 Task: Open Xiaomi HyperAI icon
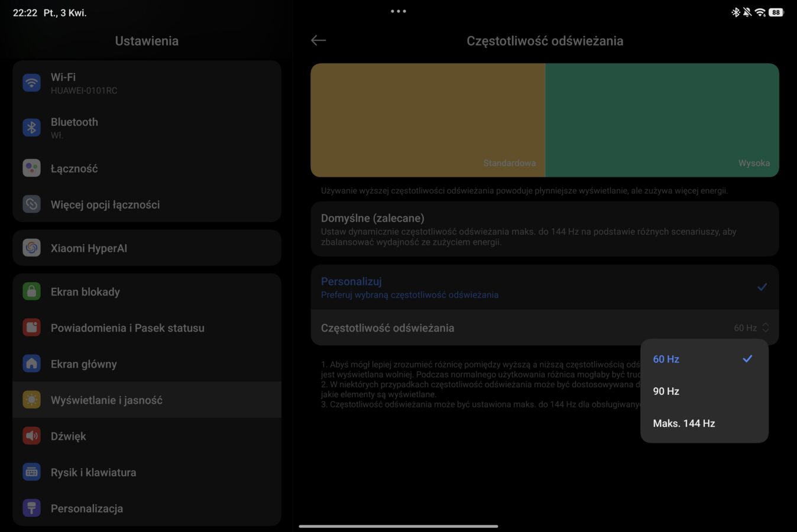tap(31, 248)
